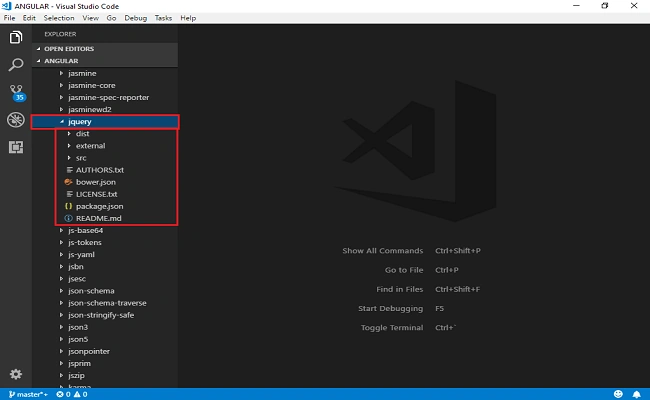
Task: Open the Help menu
Action: [188, 18]
